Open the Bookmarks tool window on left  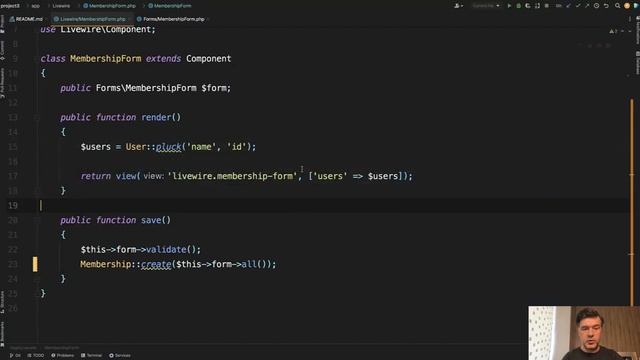pos(2,334)
